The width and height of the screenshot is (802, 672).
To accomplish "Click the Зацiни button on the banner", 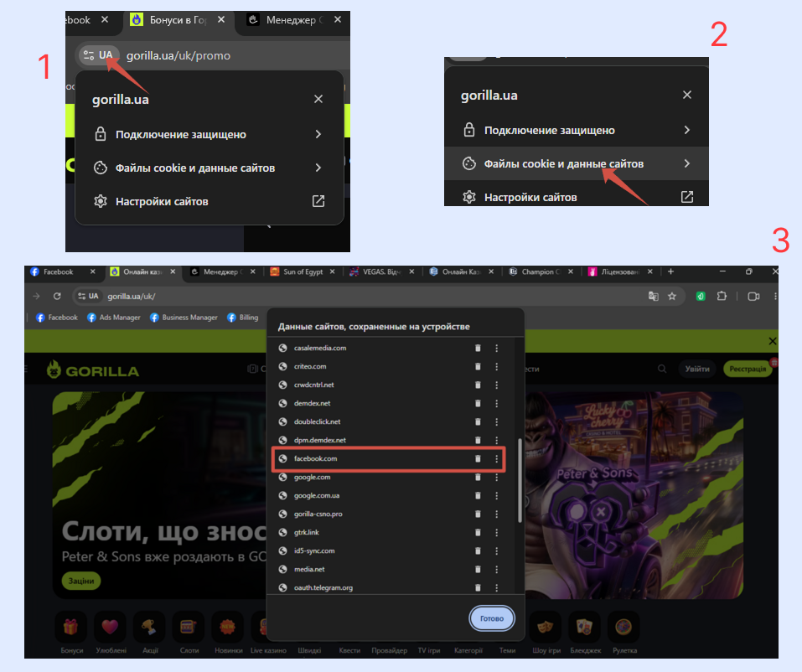I will point(81,581).
